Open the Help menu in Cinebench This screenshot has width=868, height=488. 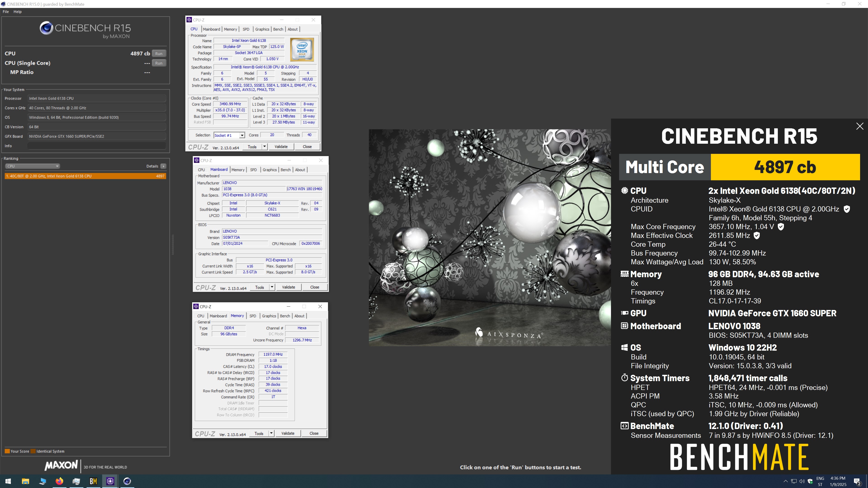tap(18, 12)
